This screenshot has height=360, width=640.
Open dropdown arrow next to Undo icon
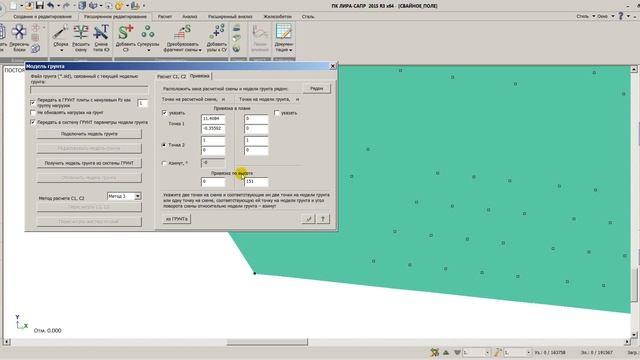[x=58, y=6]
